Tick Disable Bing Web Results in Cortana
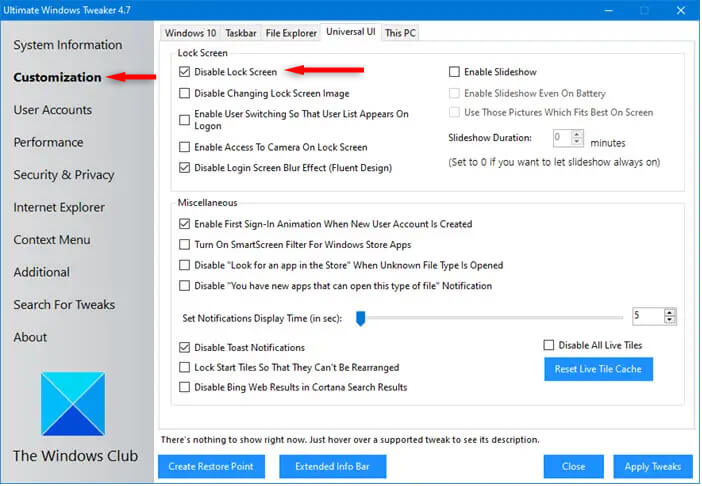Viewport: 702px width, 486px height. point(184,387)
